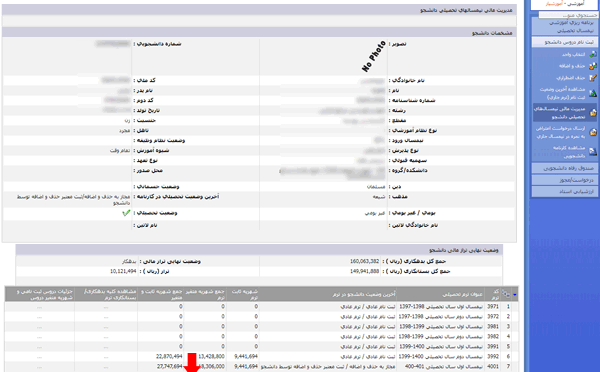Click the grid settings icon in table header
Viewport: 600px width, 372px height.
pyautogui.click(x=506, y=294)
